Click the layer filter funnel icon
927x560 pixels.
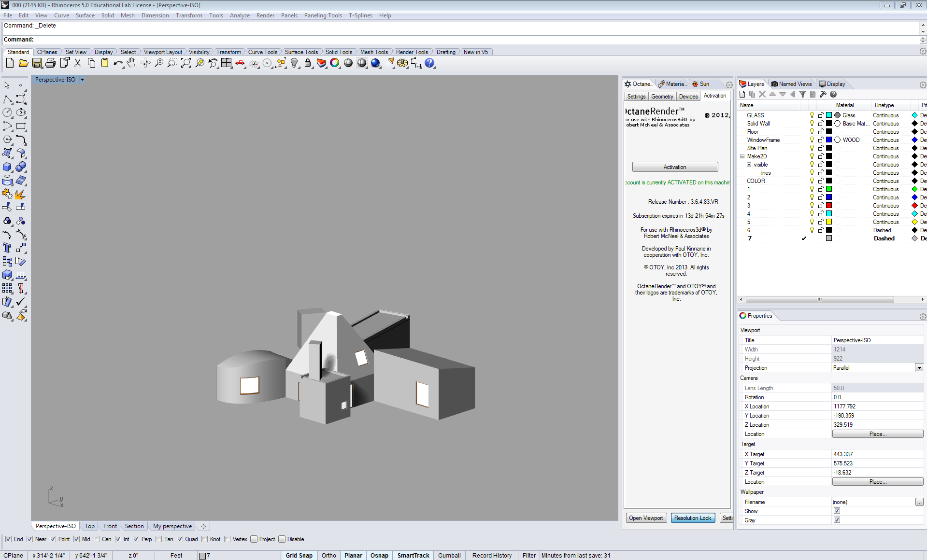802,95
